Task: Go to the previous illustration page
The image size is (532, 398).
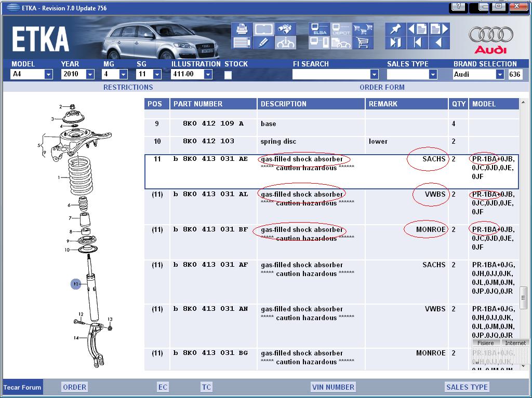Action: click(x=417, y=29)
